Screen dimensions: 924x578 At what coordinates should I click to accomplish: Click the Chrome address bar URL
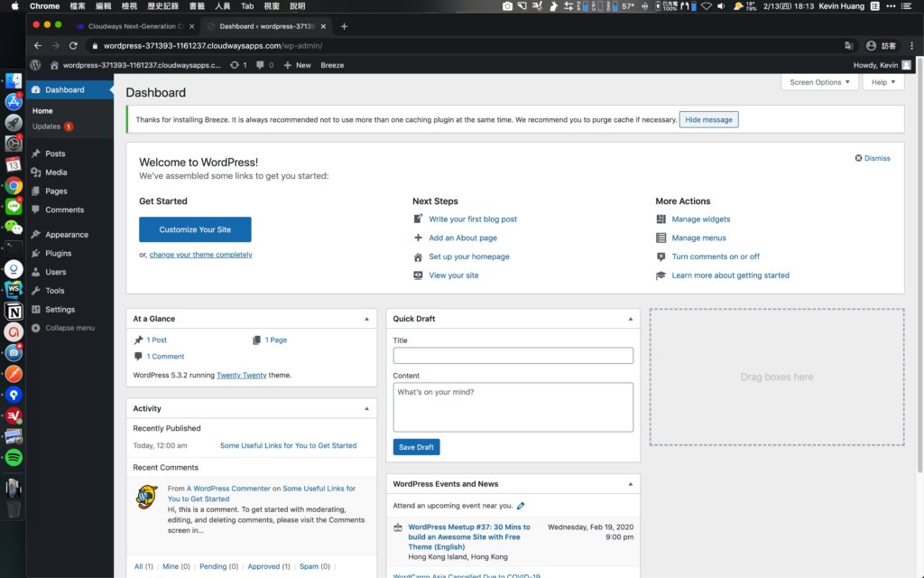[213, 45]
